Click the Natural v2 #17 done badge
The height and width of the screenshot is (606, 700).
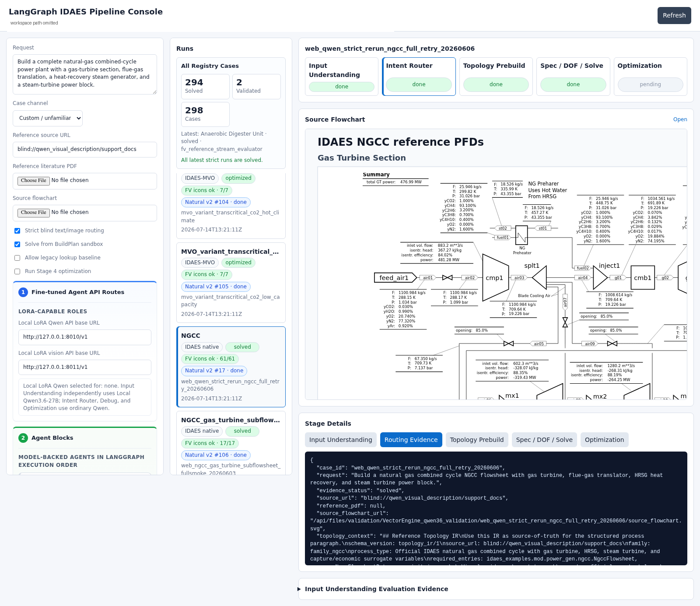[x=214, y=371]
